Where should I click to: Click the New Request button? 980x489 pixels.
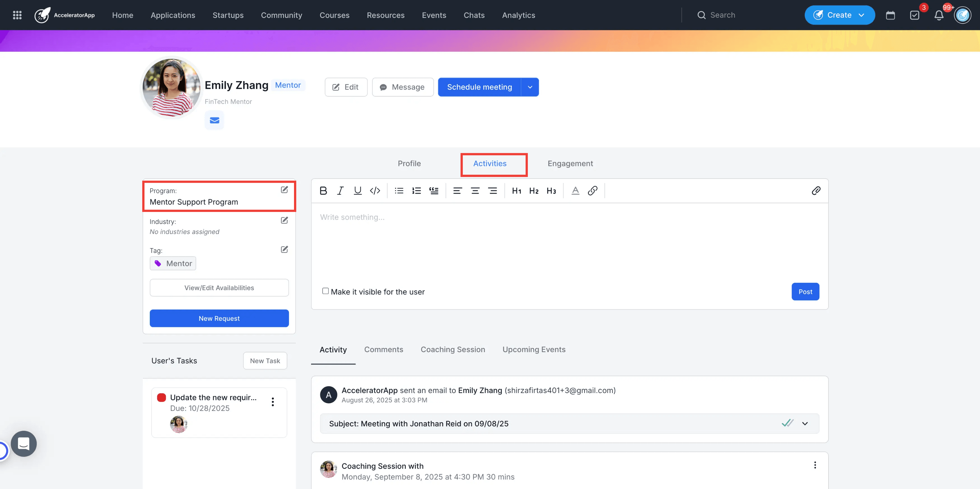[219, 318]
